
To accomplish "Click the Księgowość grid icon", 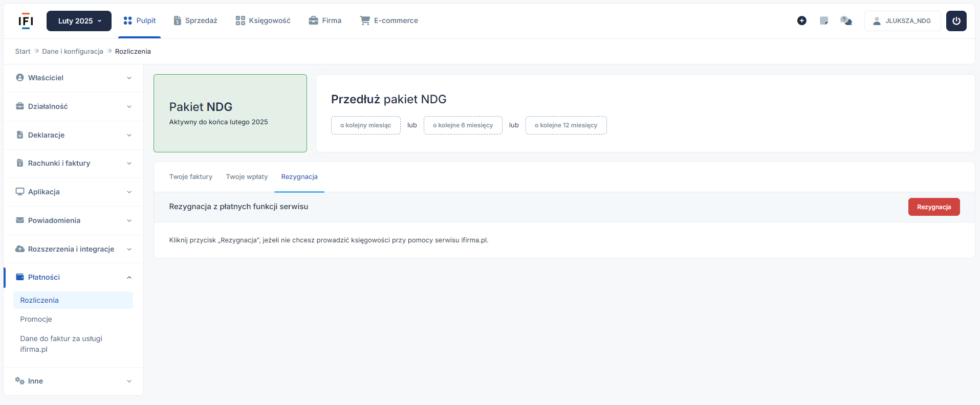I will tap(240, 20).
